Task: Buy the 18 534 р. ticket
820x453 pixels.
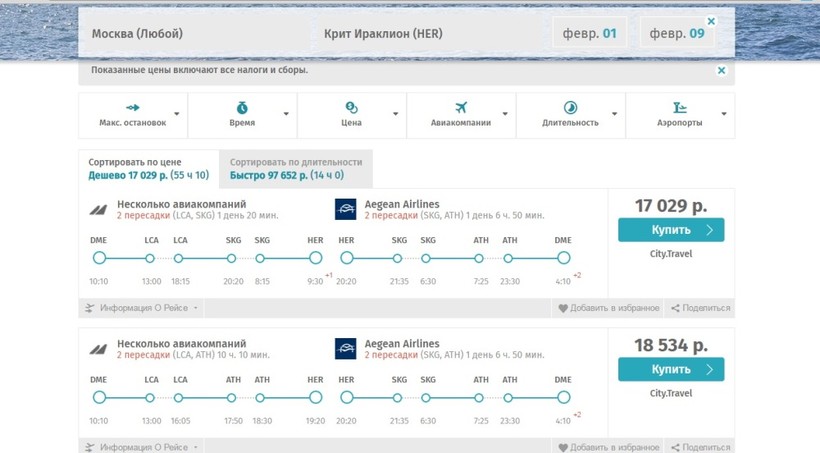Action: click(x=671, y=369)
